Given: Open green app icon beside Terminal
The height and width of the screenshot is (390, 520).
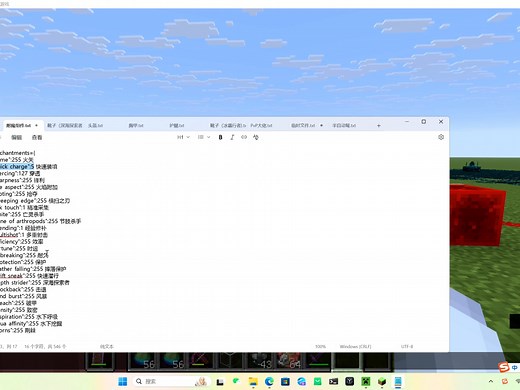Looking at the screenshot, I should [317, 381].
